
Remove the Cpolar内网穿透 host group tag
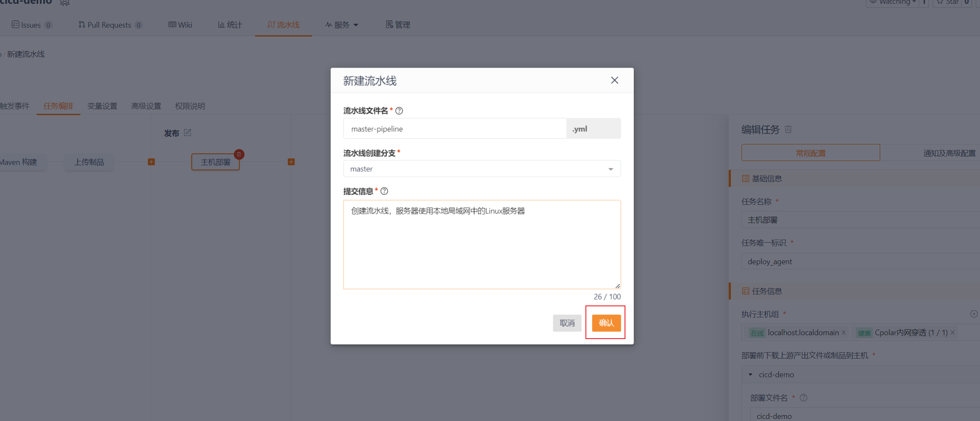click(x=953, y=332)
